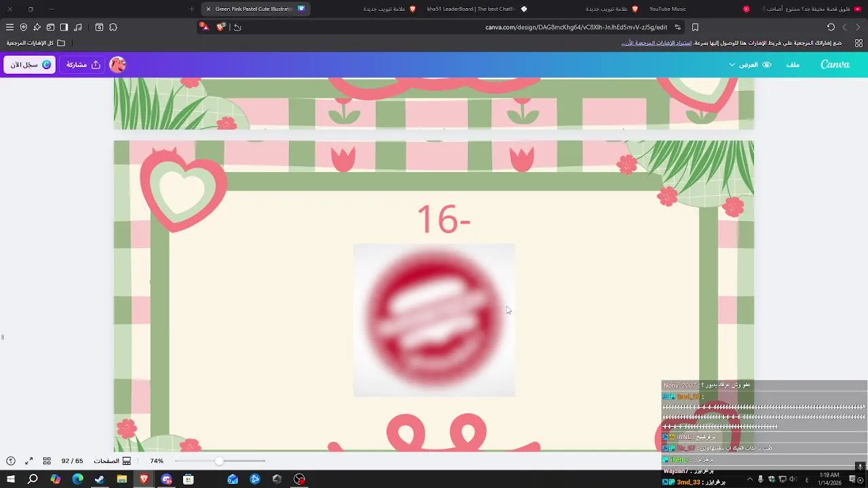Open the 74% zoom level dropdown

click(x=157, y=461)
